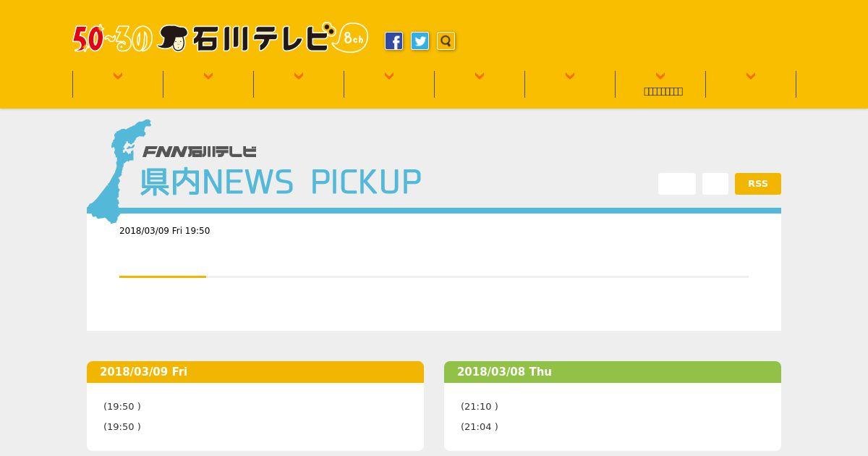Expand the fourth navigation menu chevron
868x456 pixels.
point(389,76)
